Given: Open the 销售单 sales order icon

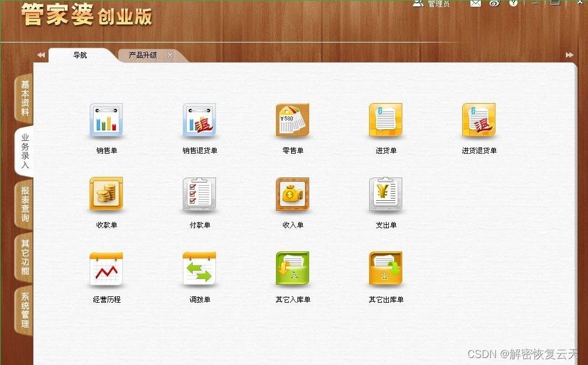Looking at the screenshot, I should coord(106,120).
